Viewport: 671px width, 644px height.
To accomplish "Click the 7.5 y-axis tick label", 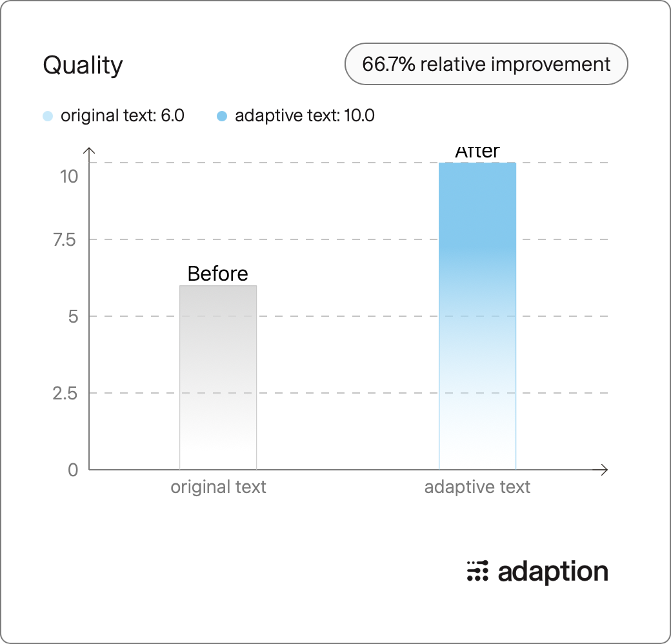I will tap(65, 240).
